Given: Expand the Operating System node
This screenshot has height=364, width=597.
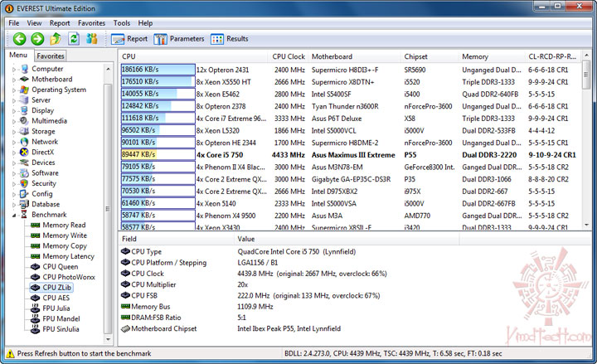Looking at the screenshot, I should (x=14, y=90).
